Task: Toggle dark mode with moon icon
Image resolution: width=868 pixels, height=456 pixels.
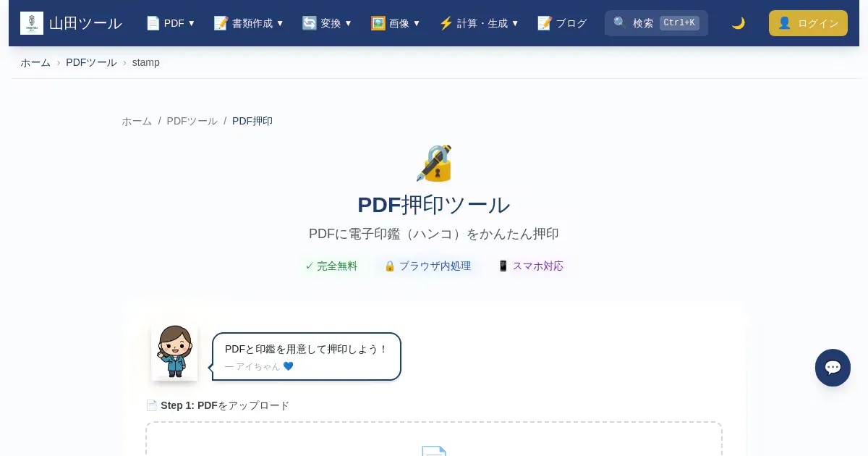Action: coord(738,23)
